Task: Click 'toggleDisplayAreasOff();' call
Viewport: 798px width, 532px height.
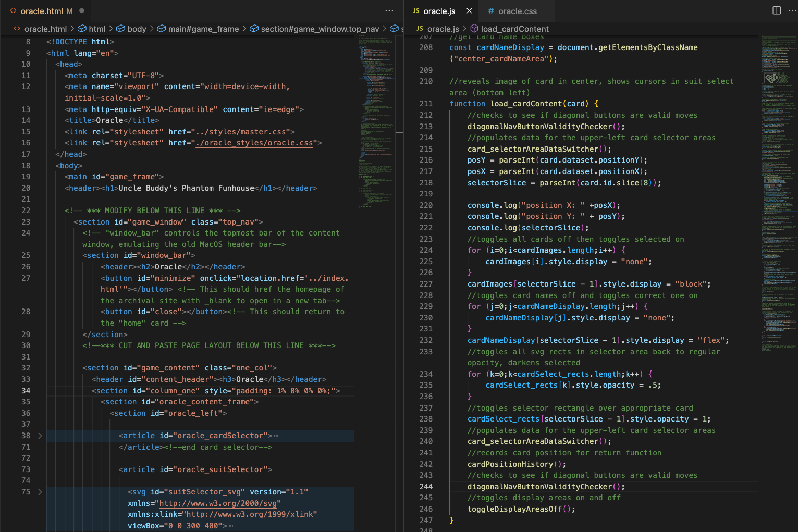Action: coord(521,509)
